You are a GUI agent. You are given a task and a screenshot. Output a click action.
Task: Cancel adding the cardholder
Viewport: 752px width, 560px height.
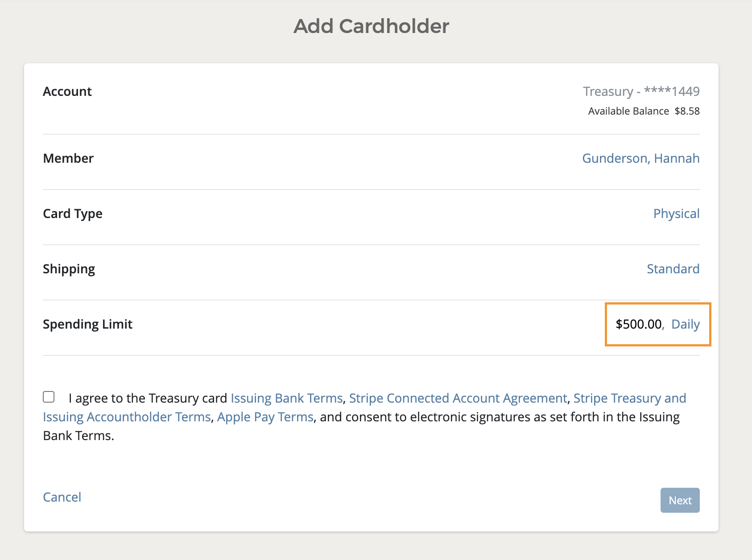62,497
